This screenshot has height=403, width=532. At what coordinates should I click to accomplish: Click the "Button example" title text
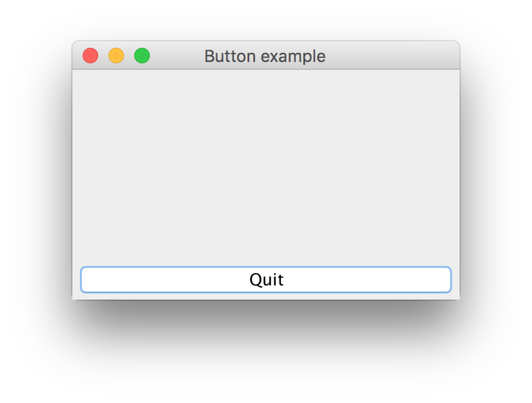pos(265,56)
